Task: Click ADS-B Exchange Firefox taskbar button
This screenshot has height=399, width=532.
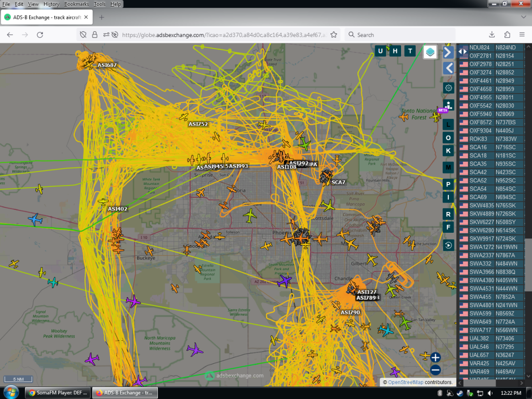Action: pos(125,393)
